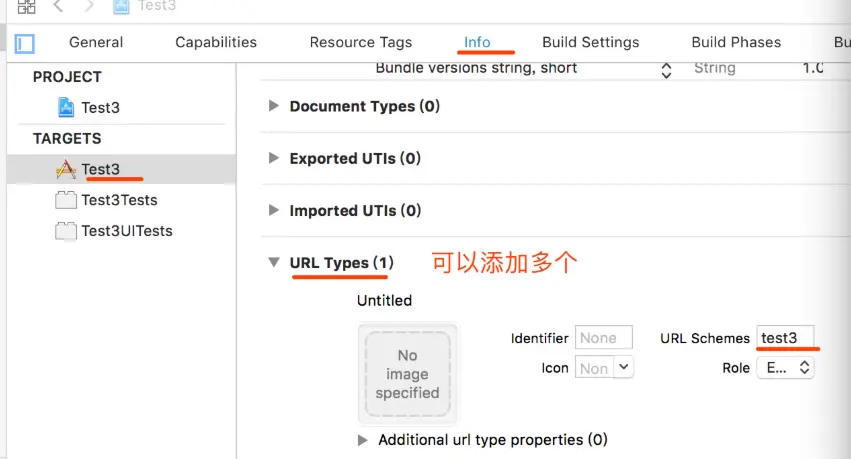Viewport: 851px width, 459px height.
Task: Expand Additional url type properties
Action: pos(363,440)
